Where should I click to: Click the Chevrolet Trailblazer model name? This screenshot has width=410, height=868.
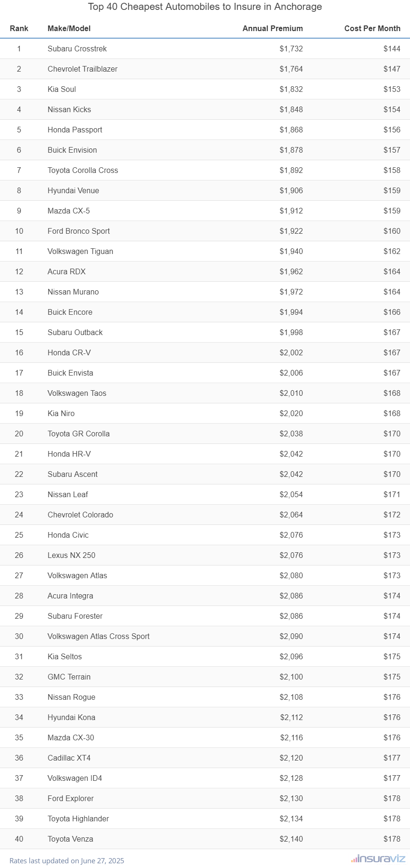pyautogui.click(x=82, y=69)
